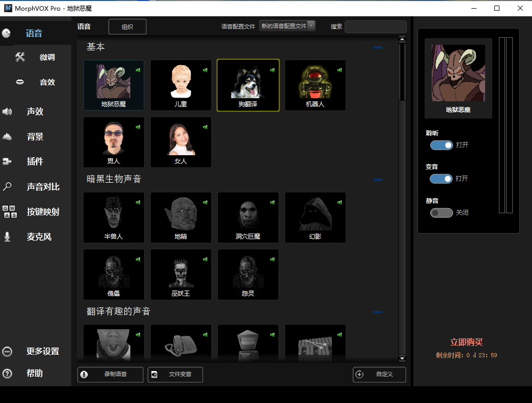This screenshot has width=532, height=403.
Task: Select the 怨灵 voice
Action: (x=248, y=274)
